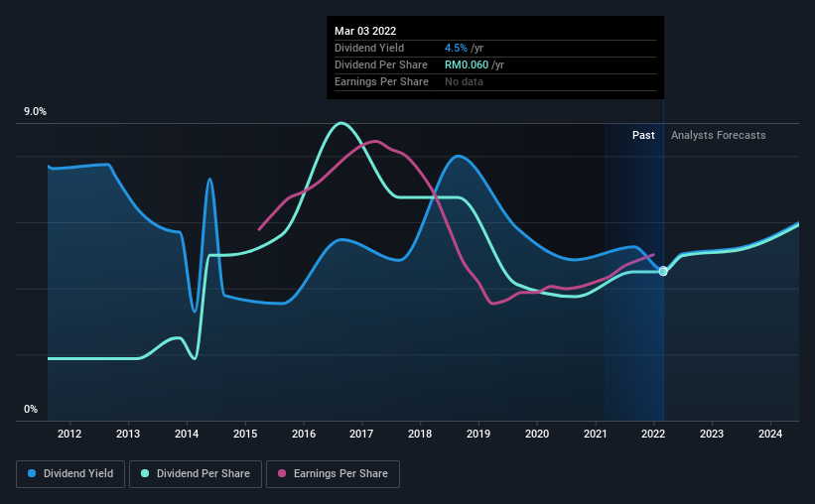Screen dimensions: 815x504
Task: Click the blue Dividend Yield legend dot
Action: coord(32,473)
